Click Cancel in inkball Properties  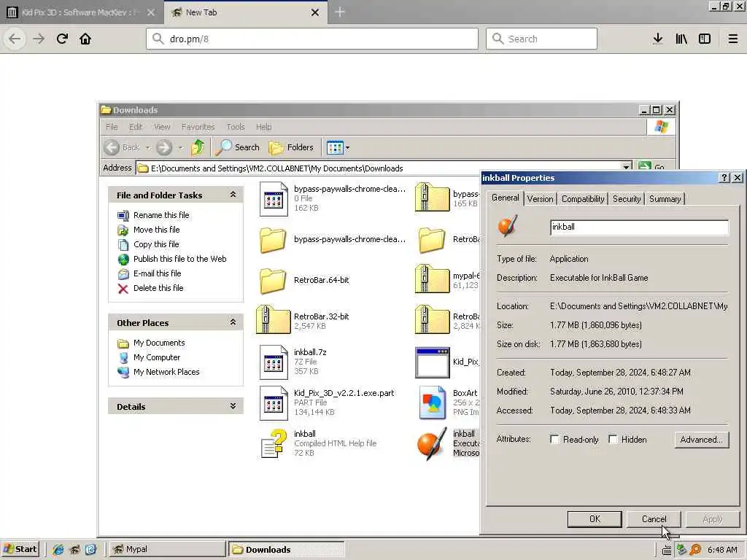(654, 519)
